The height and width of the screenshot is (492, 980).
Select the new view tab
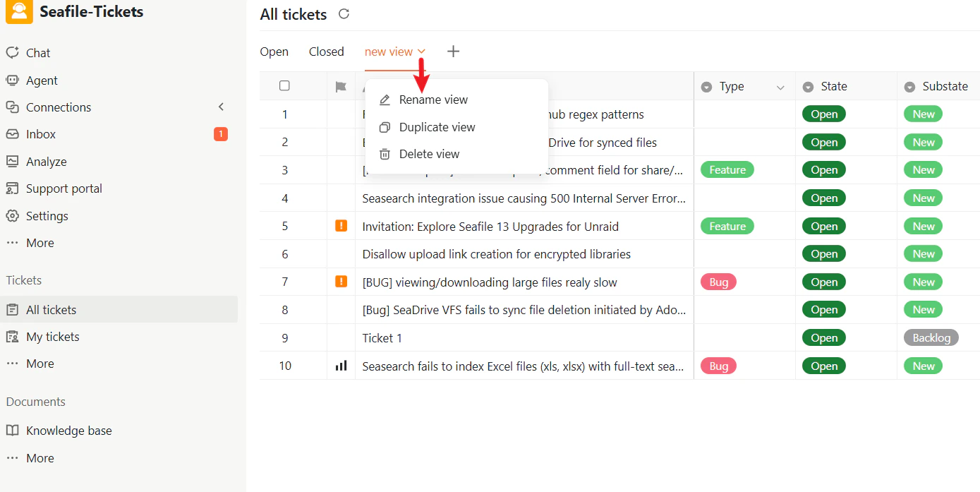pos(388,52)
